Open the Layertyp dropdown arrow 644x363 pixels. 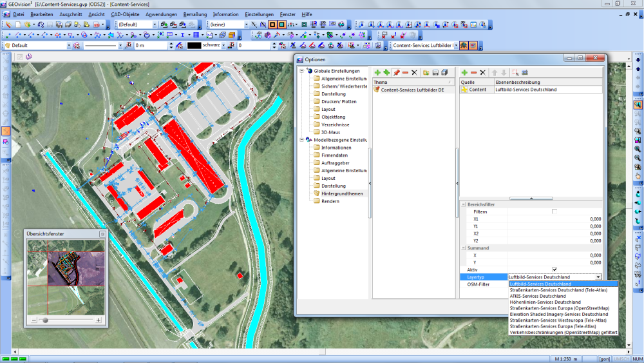(598, 277)
